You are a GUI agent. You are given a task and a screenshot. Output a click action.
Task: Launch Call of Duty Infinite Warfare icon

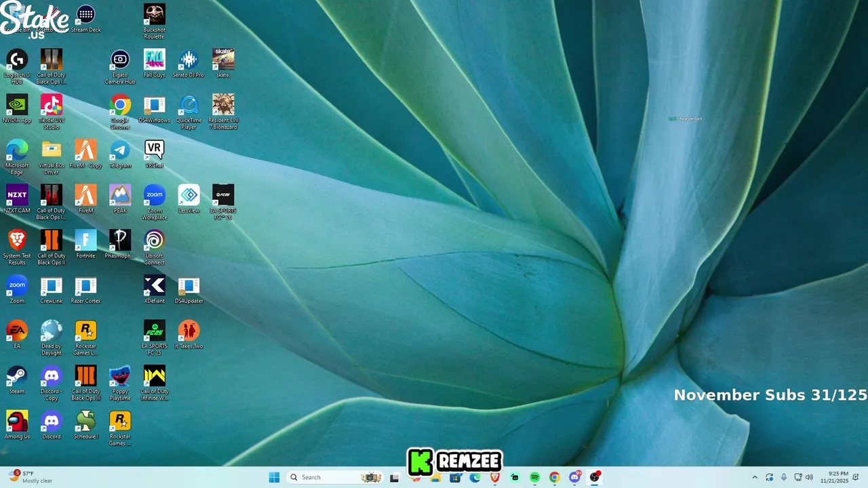154,384
